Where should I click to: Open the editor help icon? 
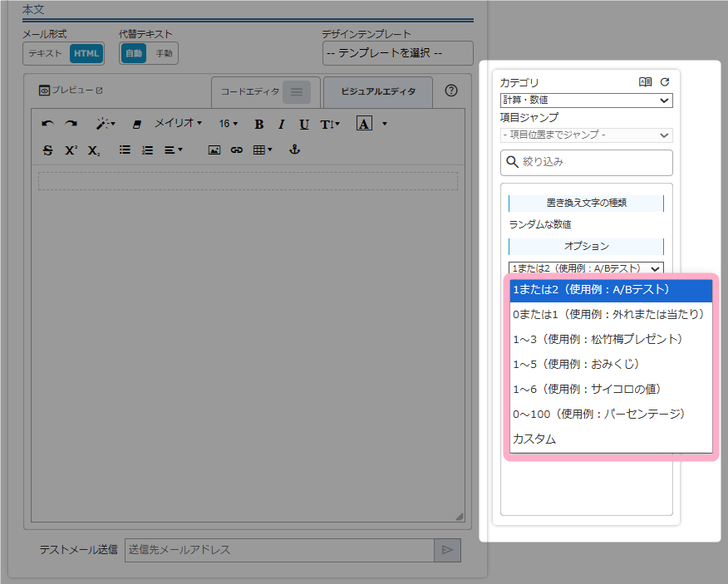pyautogui.click(x=451, y=91)
